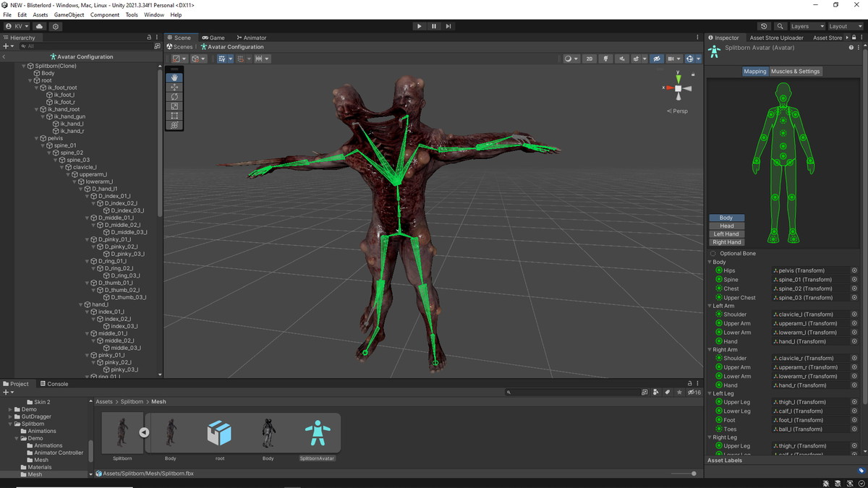The width and height of the screenshot is (868, 488).
Task: Select the Rect transform tool
Action: (x=174, y=116)
